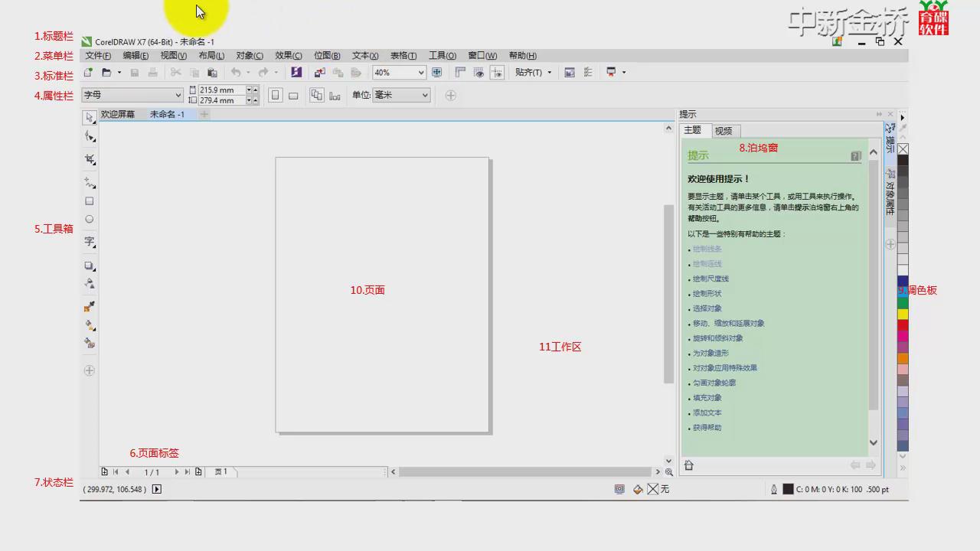Image resolution: width=980 pixels, height=551 pixels.
Task: Set page to Portrait orientation
Action: click(276, 95)
